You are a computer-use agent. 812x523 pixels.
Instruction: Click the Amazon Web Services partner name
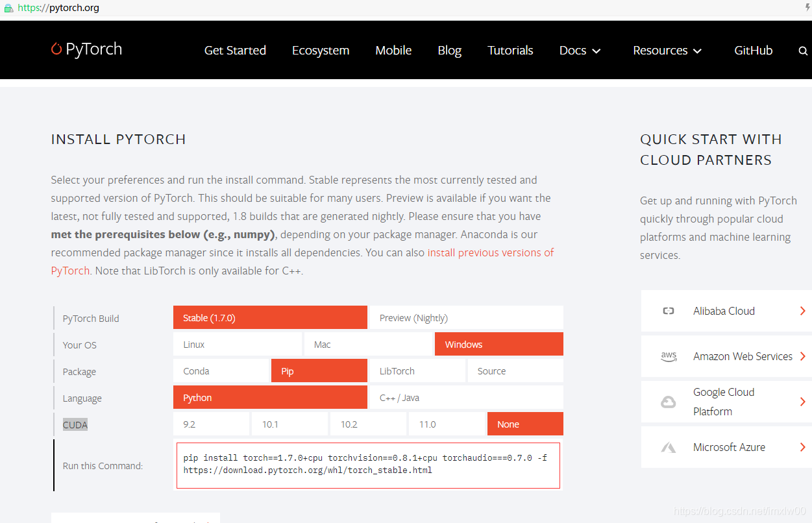[x=743, y=356]
